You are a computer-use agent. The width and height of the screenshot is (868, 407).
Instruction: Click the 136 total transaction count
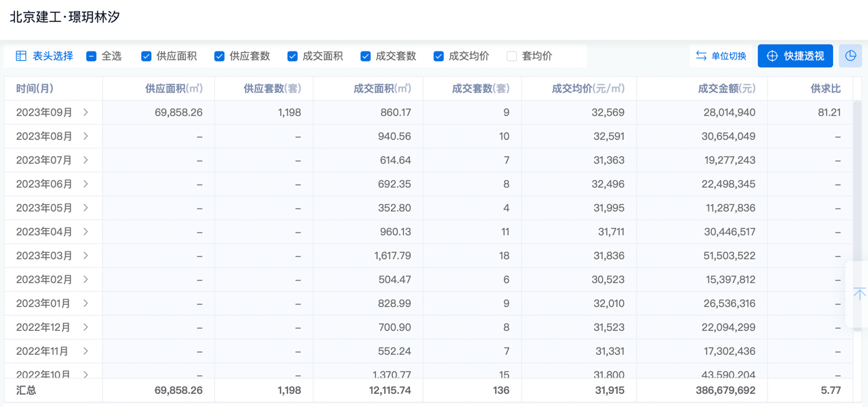[501, 391]
